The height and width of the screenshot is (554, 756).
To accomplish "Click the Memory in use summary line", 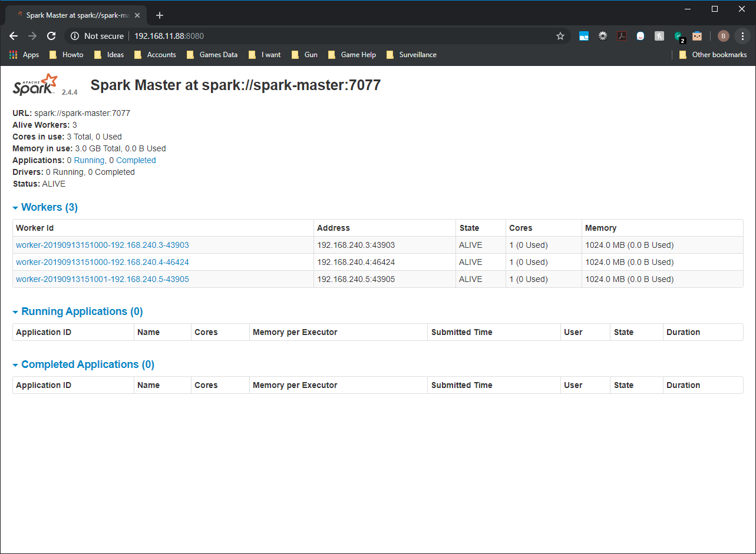I will (x=89, y=148).
